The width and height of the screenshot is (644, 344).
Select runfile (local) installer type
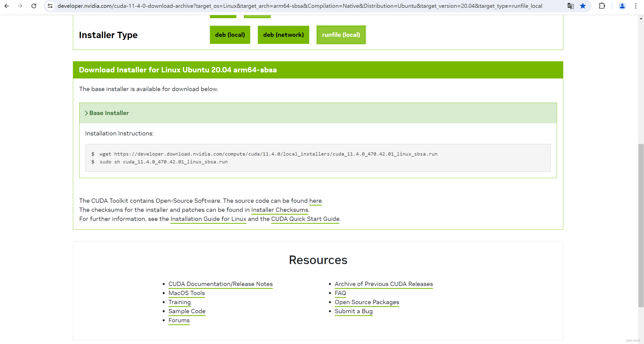(341, 35)
